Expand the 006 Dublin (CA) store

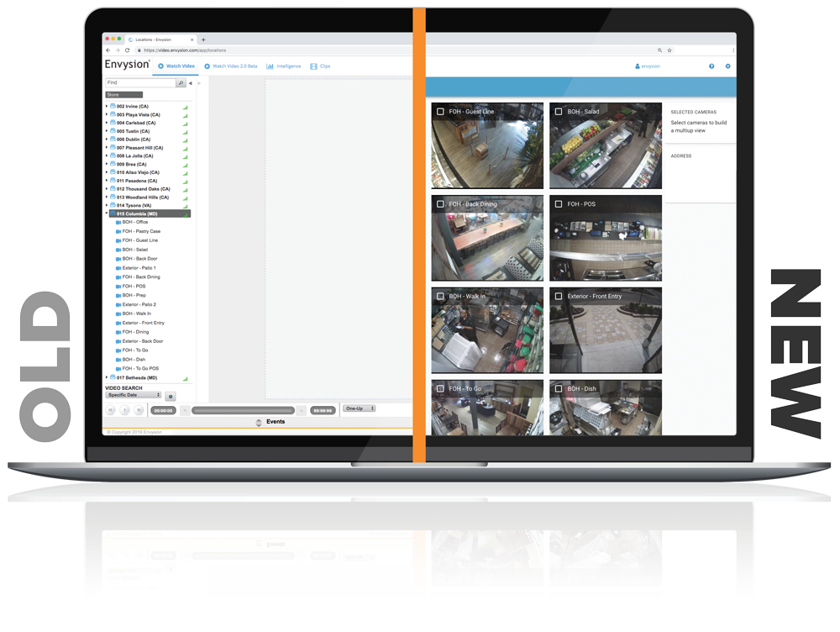click(x=107, y=140)
